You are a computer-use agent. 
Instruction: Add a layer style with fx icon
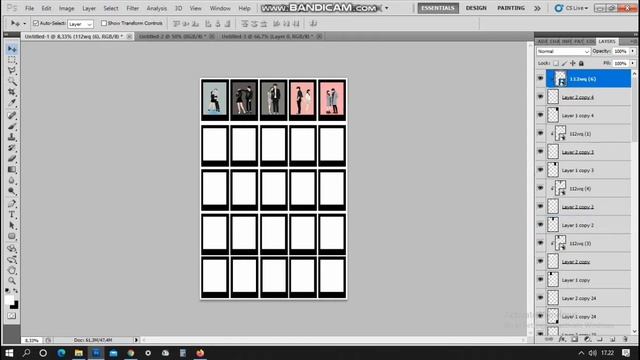coord(562,339)
